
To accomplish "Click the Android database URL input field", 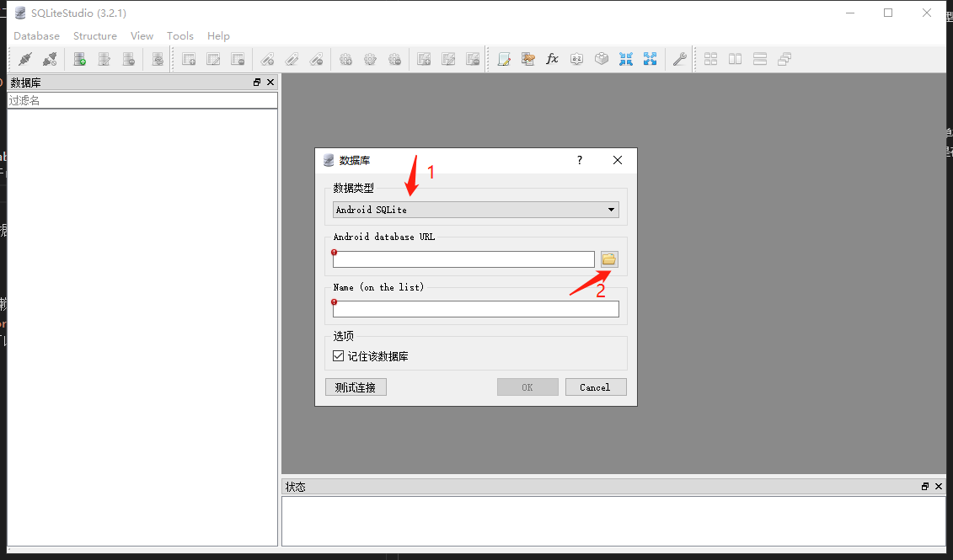I will (463, 259).
